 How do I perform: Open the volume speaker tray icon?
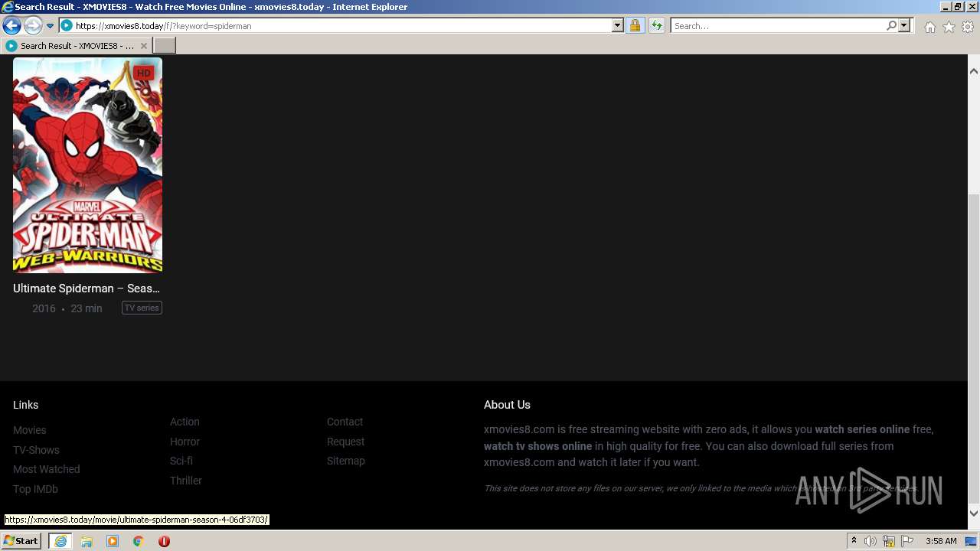[x=871, y=541]
